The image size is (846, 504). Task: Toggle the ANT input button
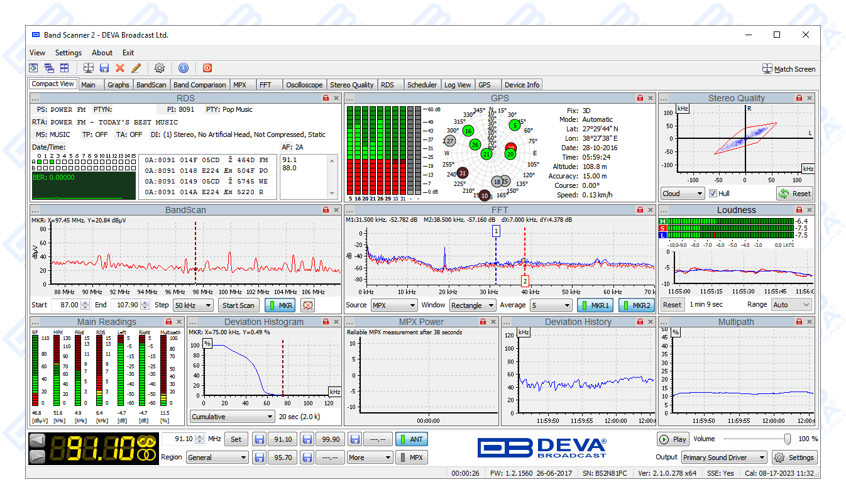(412, 440)
